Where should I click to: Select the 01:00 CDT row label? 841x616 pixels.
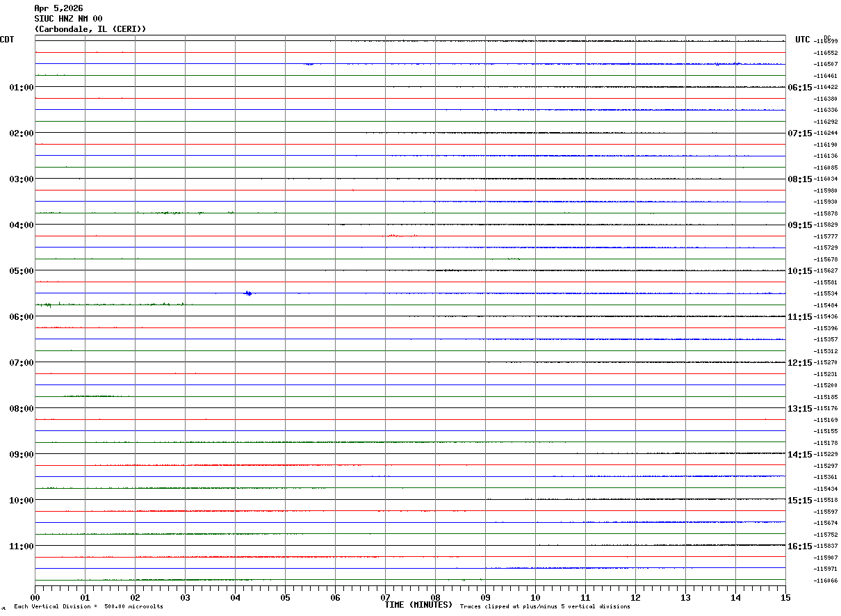click(x=22, y=88)
